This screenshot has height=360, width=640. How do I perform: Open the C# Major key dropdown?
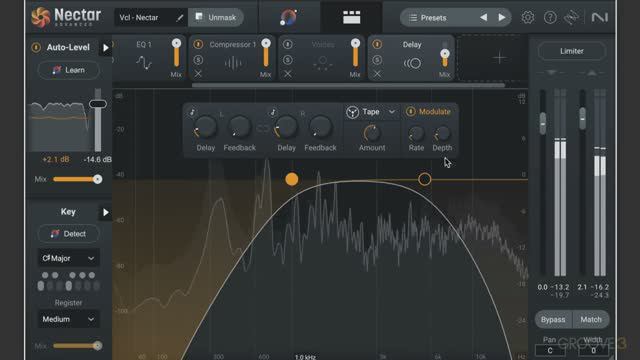(68, 258)
